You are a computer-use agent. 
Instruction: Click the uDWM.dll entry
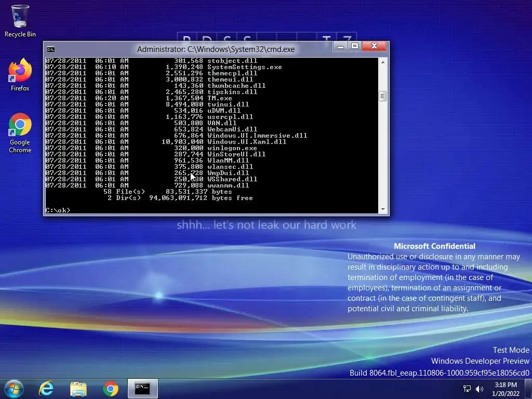[x=224, y=111]
